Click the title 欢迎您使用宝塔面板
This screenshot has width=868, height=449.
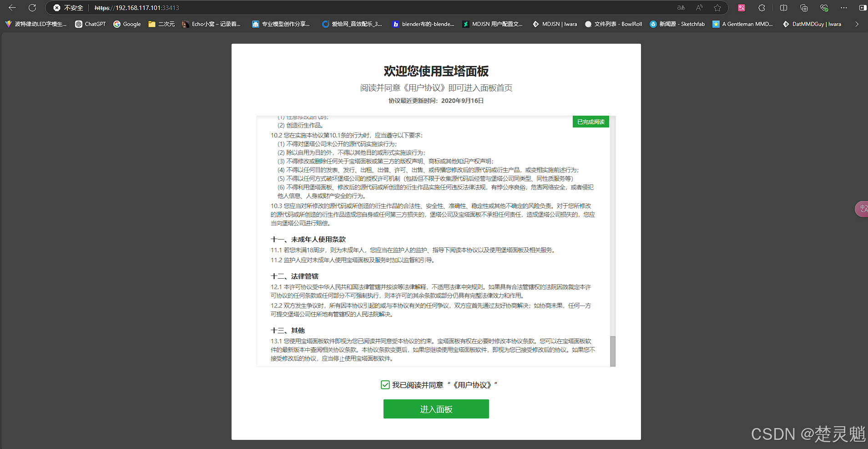click(x=436, y=71)
